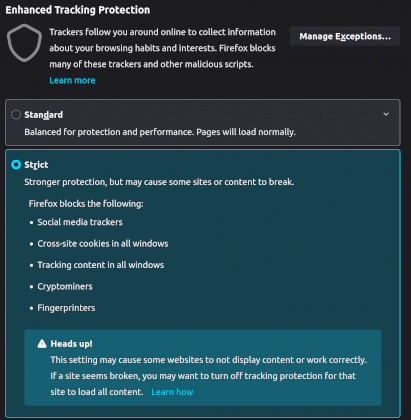Click the warning triangle icon next to Heads up!
The height and width of the screenshot is (420, 411).
(42, 344)
